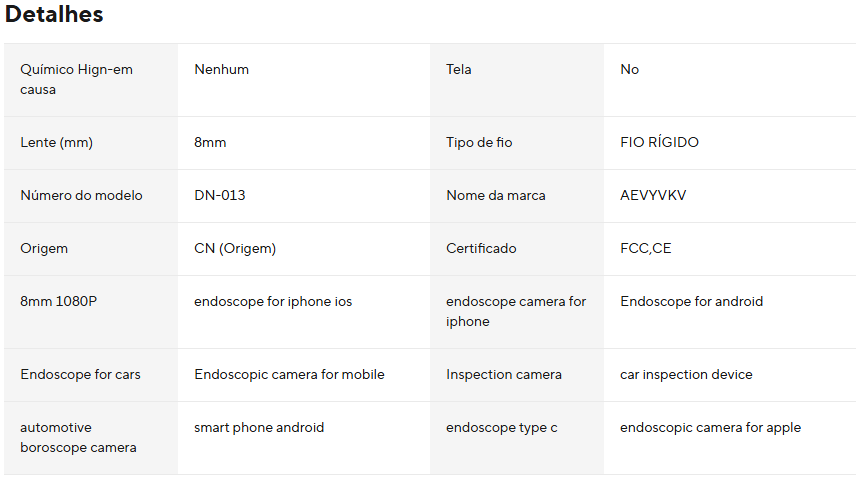
Task: Click the 'Tipo de fio' label
Action: pos(479,142)
